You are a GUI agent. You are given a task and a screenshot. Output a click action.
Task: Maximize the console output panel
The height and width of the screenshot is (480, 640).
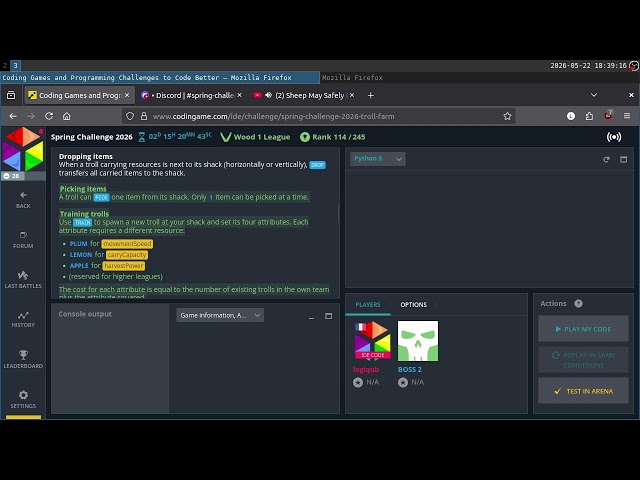[x=328, y=316]
